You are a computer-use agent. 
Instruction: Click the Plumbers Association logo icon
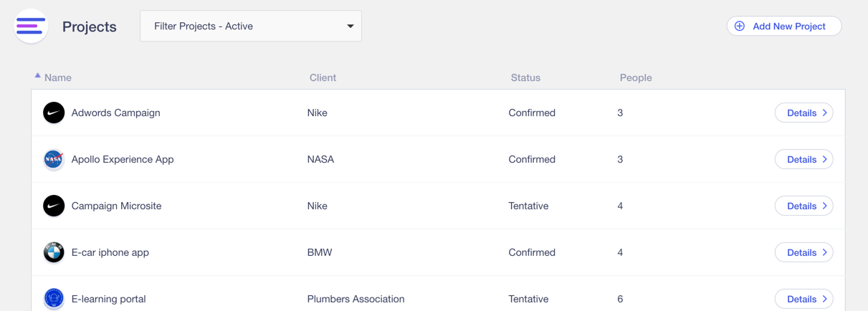click(54, 298)
